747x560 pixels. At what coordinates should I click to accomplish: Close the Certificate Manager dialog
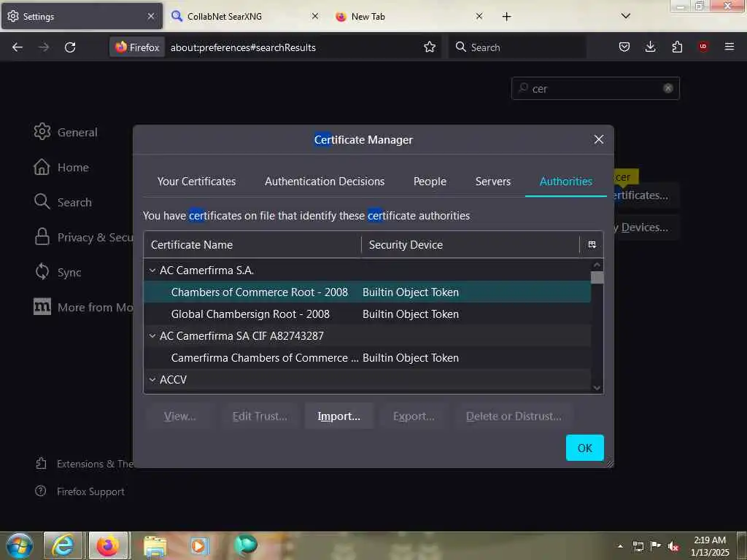pyautogui.click(x=599, y=139)
